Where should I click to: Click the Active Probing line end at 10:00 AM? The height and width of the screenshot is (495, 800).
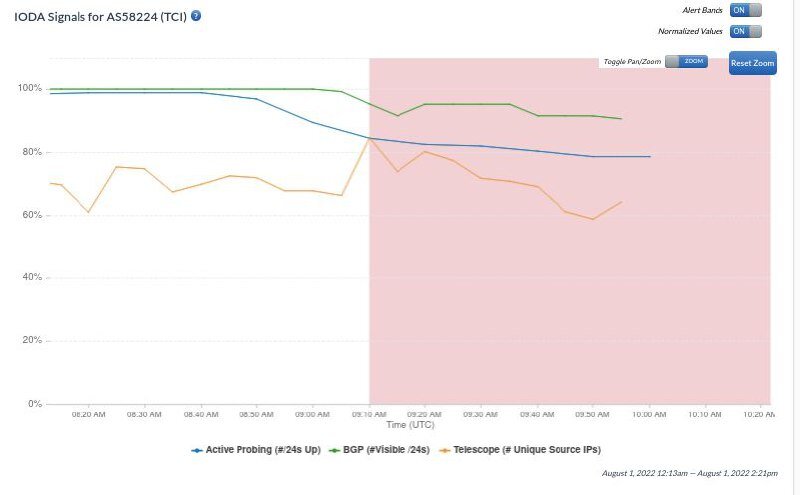tap(650, 157)
